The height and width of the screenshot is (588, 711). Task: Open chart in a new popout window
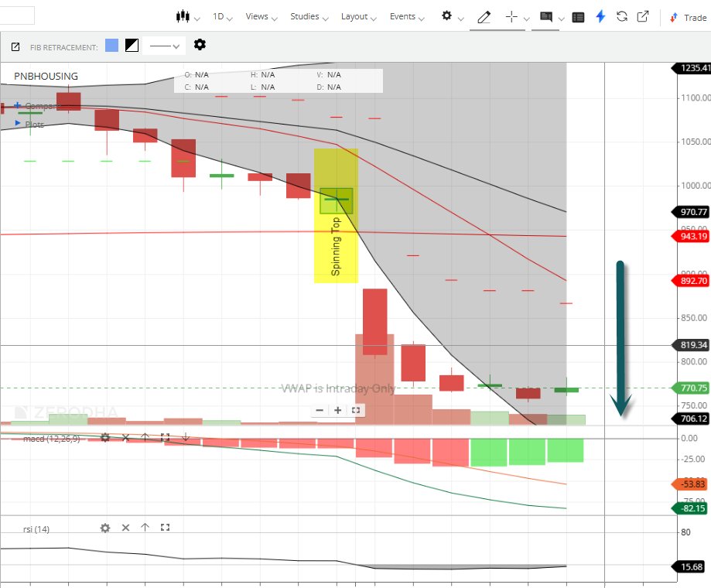644,17
